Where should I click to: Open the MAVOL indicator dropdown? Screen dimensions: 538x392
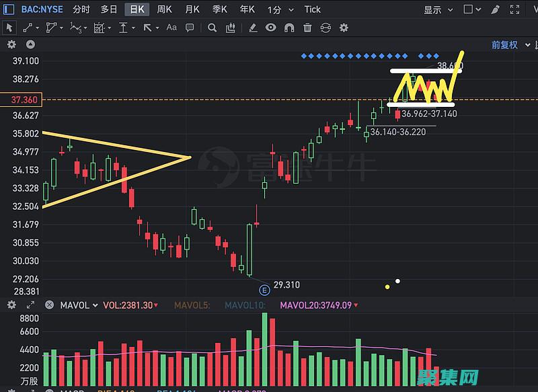(79, 305)
